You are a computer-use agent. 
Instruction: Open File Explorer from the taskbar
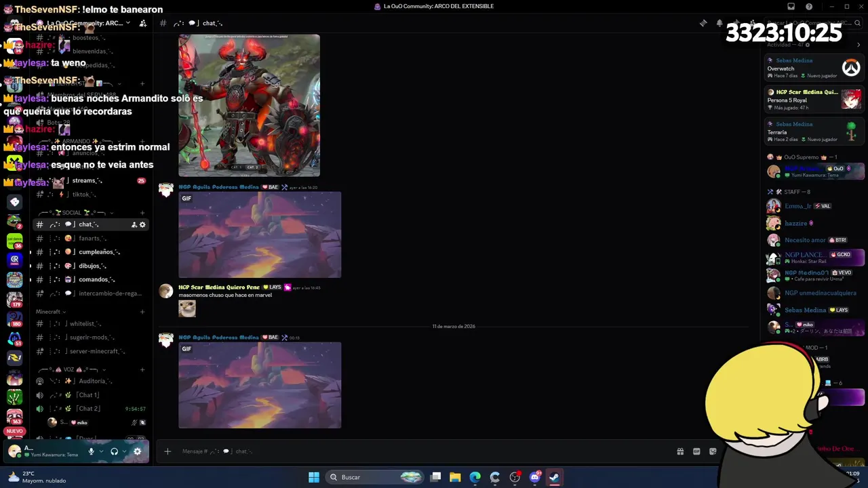[x=455, y=477]
